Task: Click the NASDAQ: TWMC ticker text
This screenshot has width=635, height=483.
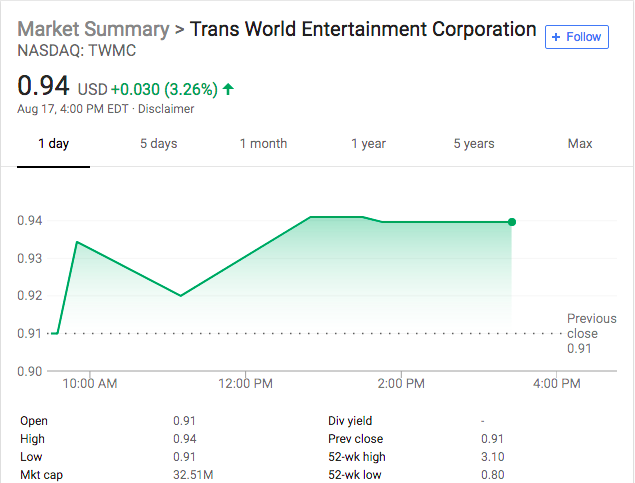Action: 77,51
